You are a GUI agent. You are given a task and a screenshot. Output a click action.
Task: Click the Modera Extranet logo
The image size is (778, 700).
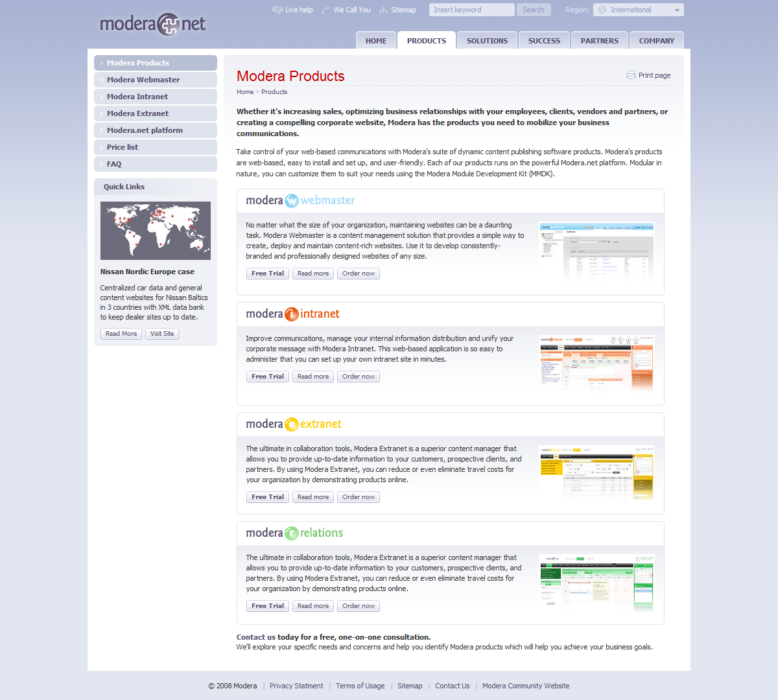[294, 424]
